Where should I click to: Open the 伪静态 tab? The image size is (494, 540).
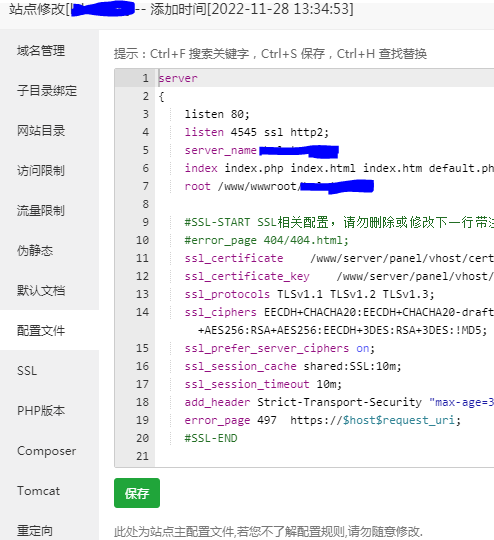[x=35, y=250]
